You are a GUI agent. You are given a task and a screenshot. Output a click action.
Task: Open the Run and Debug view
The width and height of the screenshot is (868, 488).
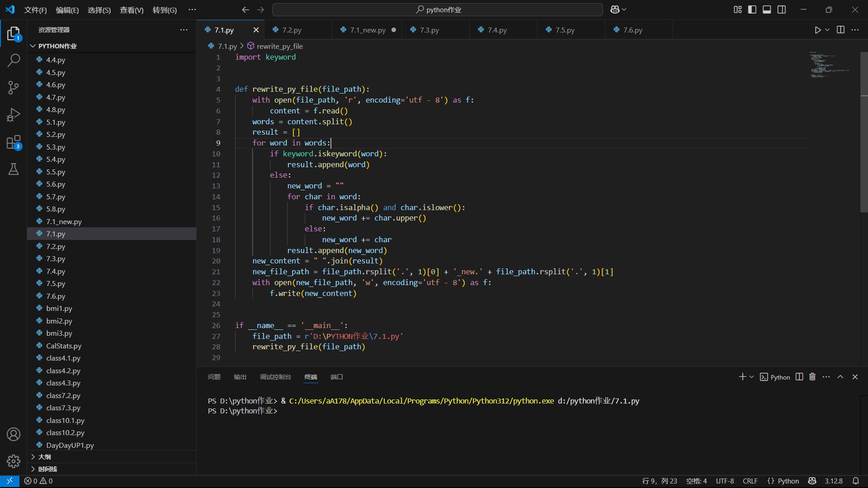tap(14, 115)
